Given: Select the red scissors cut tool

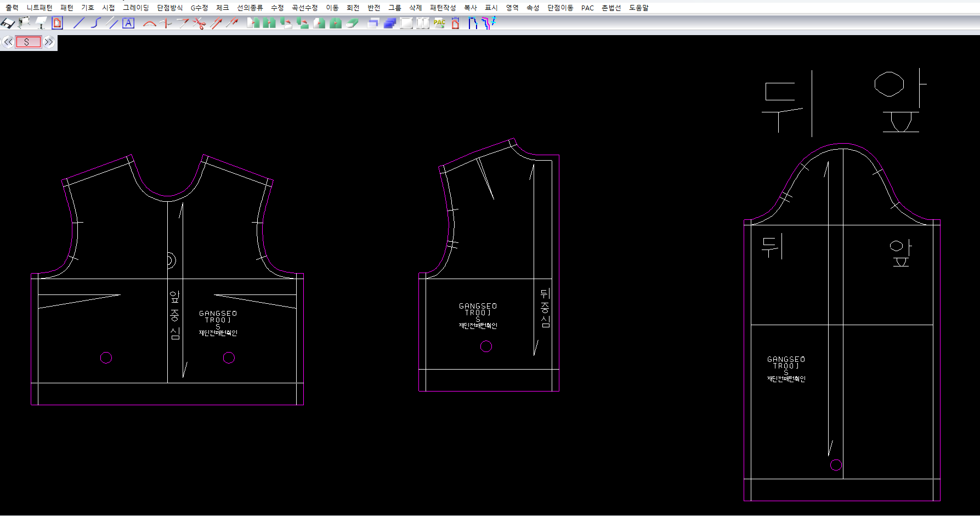Looking at the screenshot, I should point(199,23).
